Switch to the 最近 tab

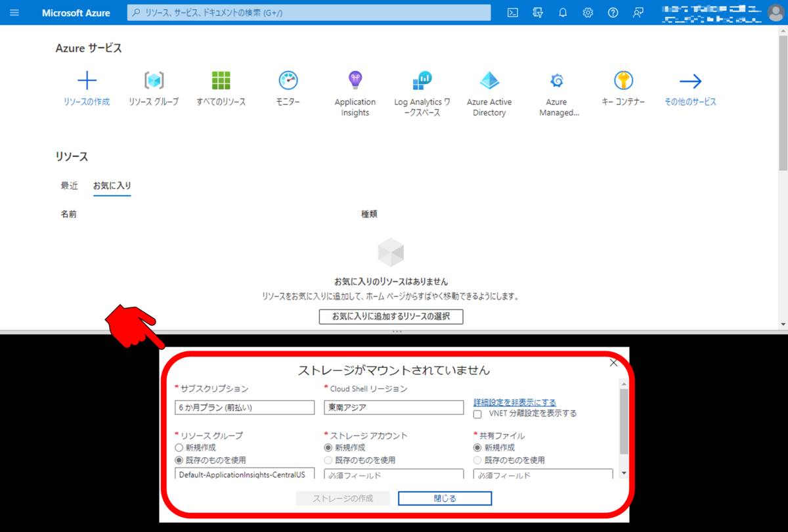coord(69,185)
